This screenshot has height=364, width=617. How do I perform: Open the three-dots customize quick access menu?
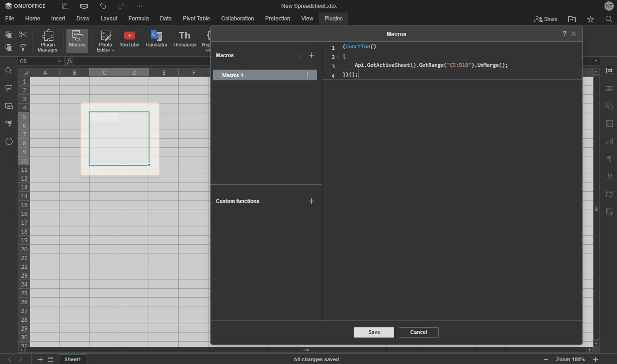pyautogui.click(x=140, y=6)
